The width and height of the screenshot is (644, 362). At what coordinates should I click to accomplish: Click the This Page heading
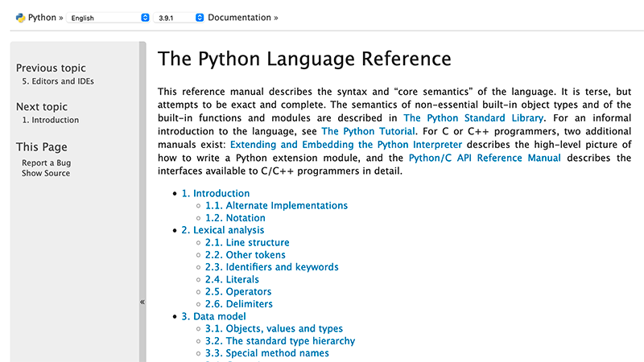click(42, 147)
